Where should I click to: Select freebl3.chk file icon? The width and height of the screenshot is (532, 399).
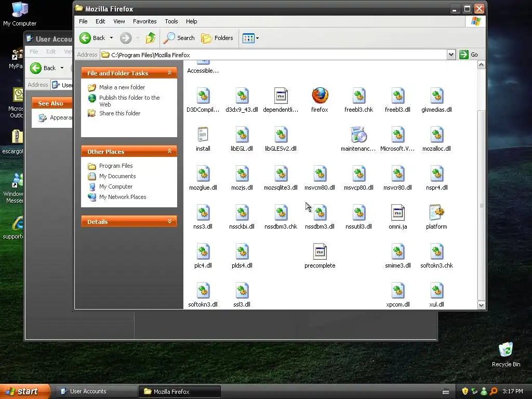click(358, 96)
